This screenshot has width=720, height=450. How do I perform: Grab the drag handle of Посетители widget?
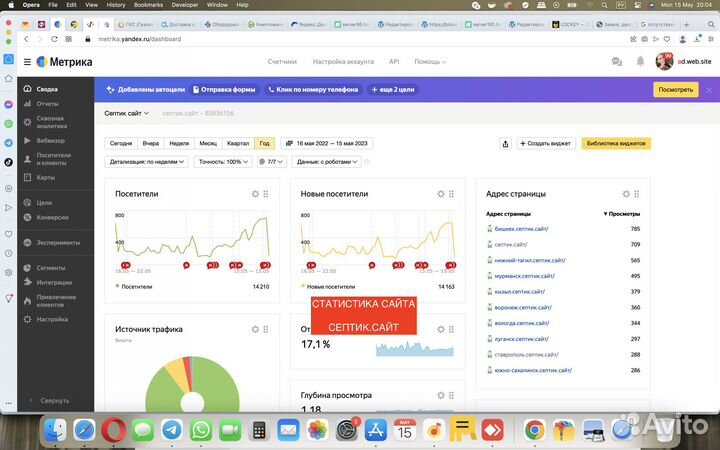(266, 194)
